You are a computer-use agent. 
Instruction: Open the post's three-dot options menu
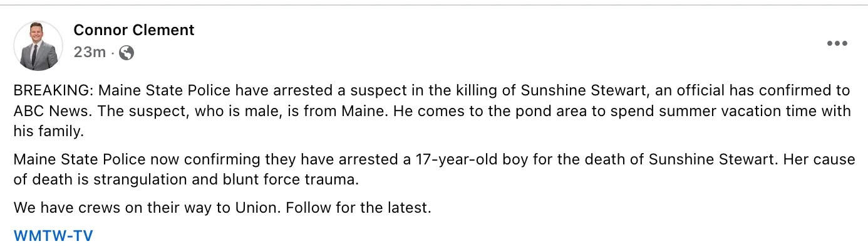point(837,43)
